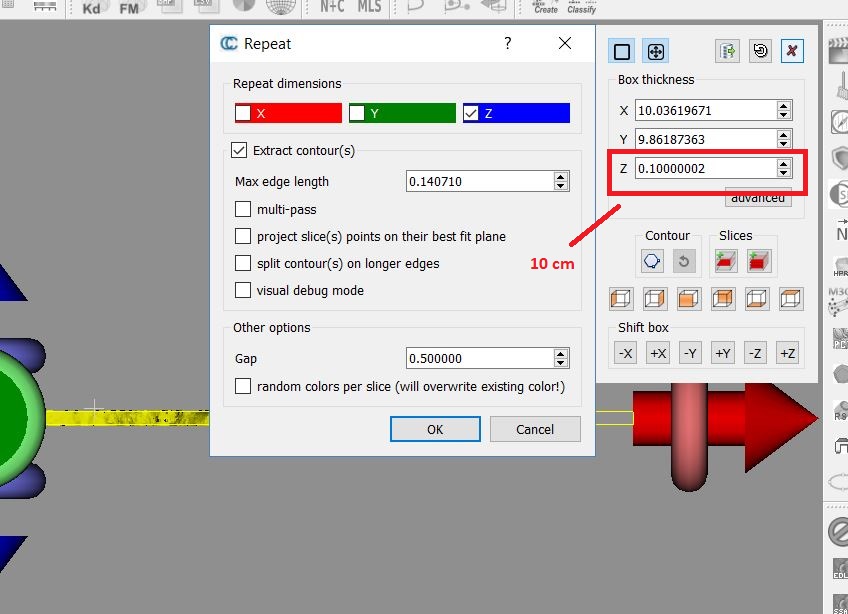Shift box using the +X button
The width and height of the screenshot is (848, 614).
[x=658, y=353]
